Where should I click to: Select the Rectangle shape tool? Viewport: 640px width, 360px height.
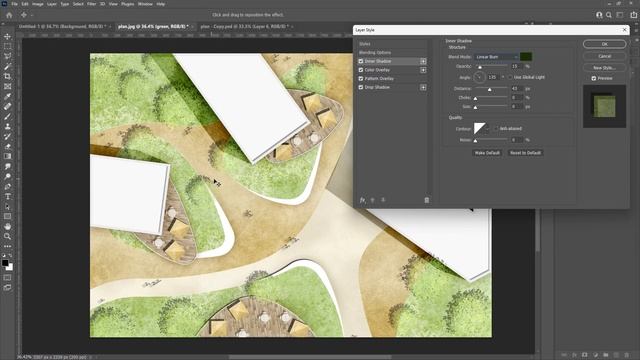[x=7, y=216]
